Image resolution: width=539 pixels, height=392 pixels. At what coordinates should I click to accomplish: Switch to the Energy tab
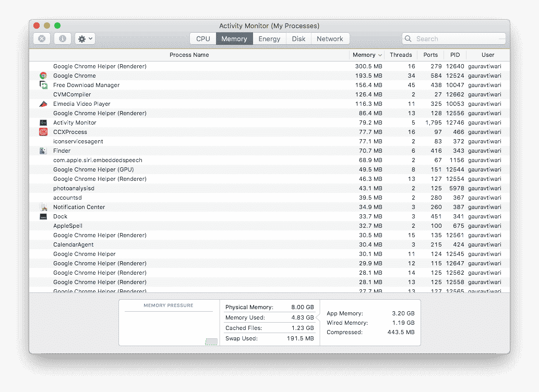tap(269, 39)
